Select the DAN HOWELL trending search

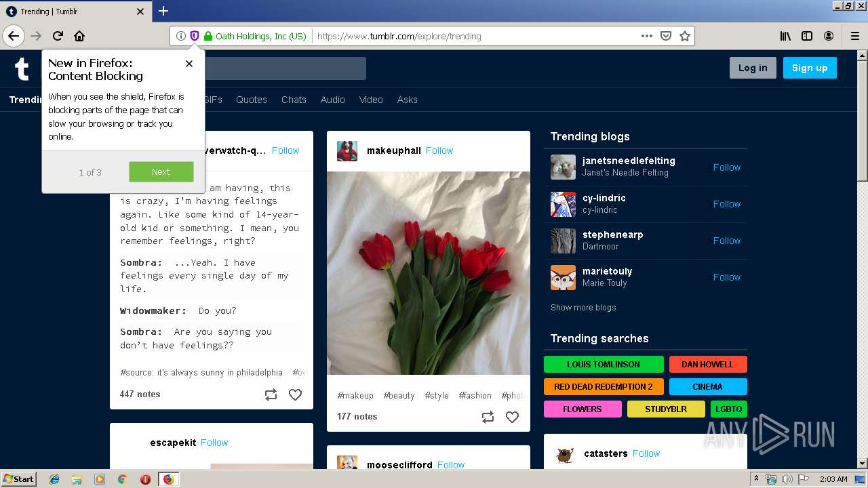point(708,364)
